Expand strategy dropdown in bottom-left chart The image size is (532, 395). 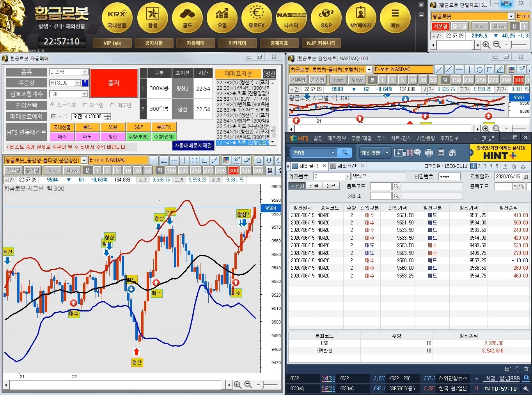(x=84, y=160)
